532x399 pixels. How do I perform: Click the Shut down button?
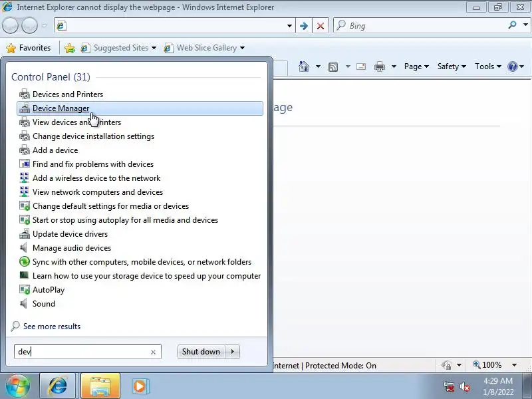tap(201, 352)
